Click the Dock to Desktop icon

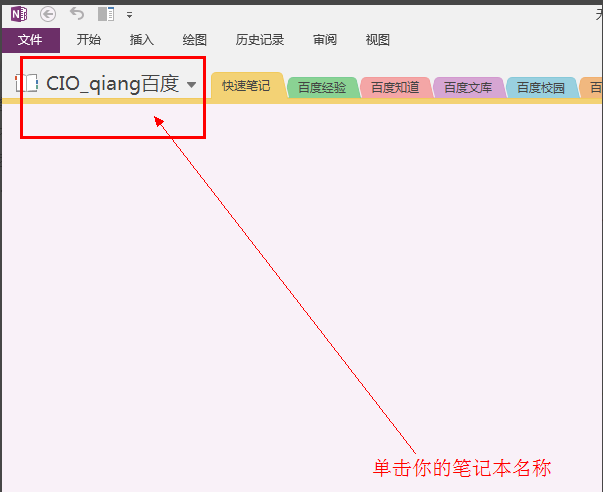(x=106, y=14)
